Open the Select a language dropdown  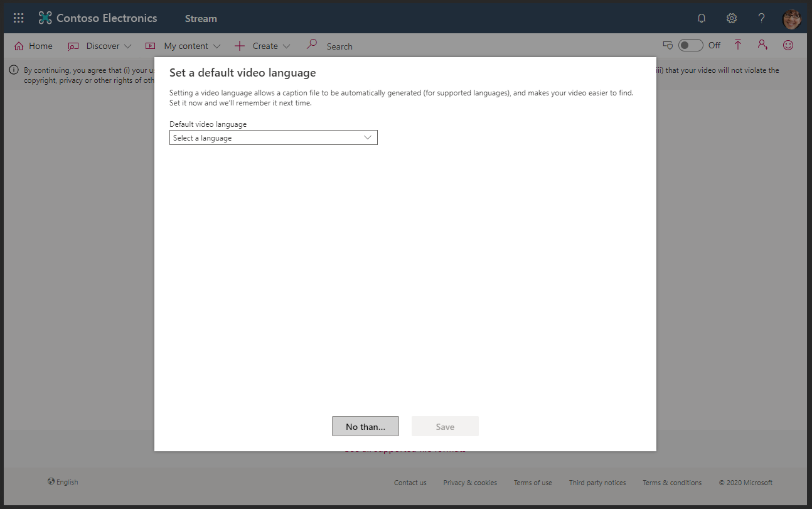[274, 137]
